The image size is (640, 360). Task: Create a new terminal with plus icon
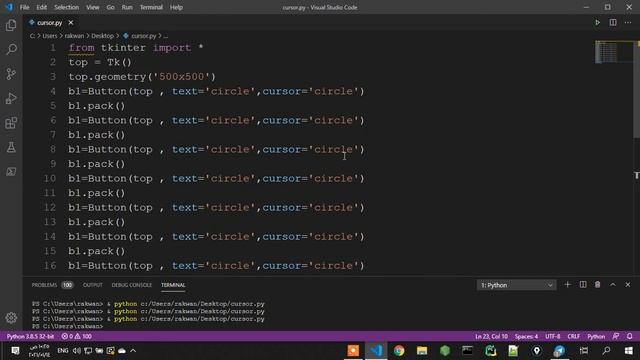click(567, 284)
